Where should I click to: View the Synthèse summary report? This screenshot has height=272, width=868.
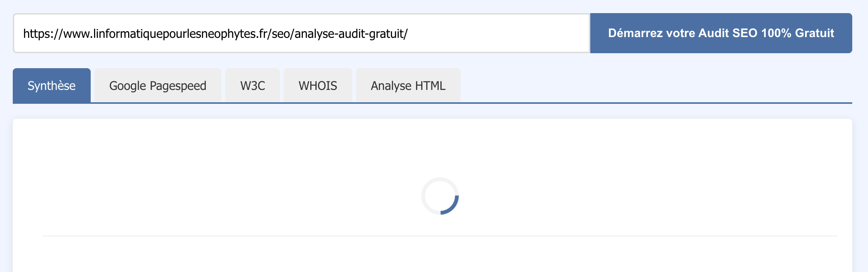(51, 85)
